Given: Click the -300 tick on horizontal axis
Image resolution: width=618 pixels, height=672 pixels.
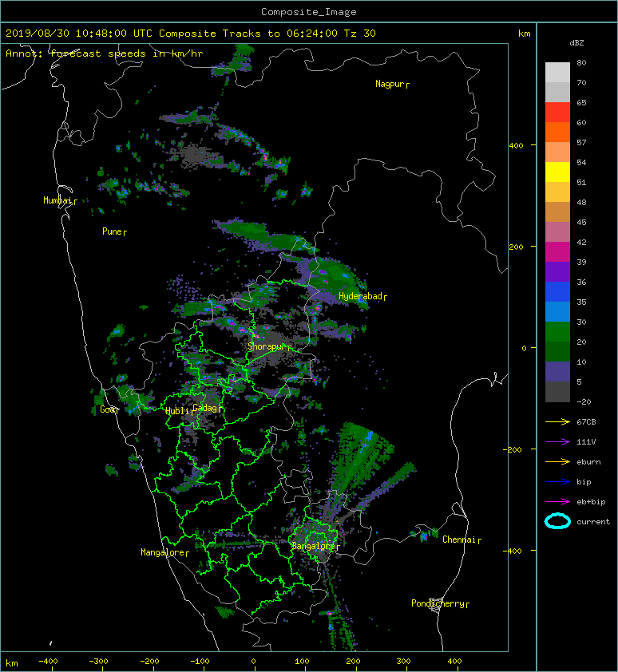Looking at the screenshot, I should click(x=99, y=662).
